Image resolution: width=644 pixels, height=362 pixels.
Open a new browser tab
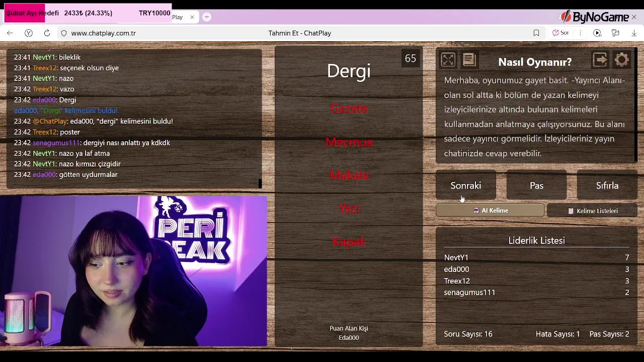206,17
